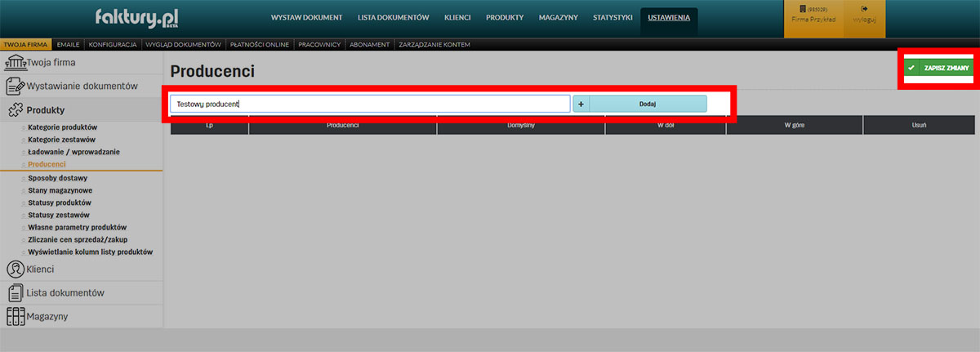Screen dimensions: 980x352
Task: Open Statusy zestawów in sidebar
Action: click(x=59, y=215)
